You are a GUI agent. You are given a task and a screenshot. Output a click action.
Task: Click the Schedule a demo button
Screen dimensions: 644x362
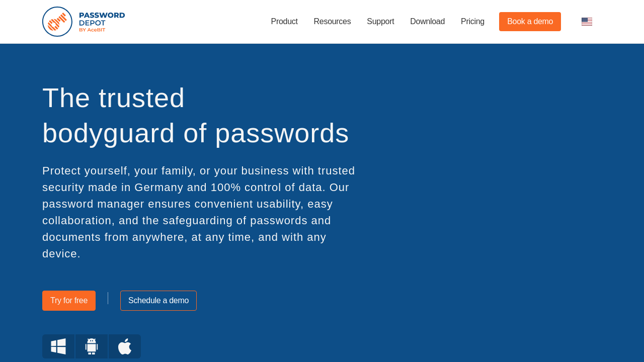coord(158,301)
